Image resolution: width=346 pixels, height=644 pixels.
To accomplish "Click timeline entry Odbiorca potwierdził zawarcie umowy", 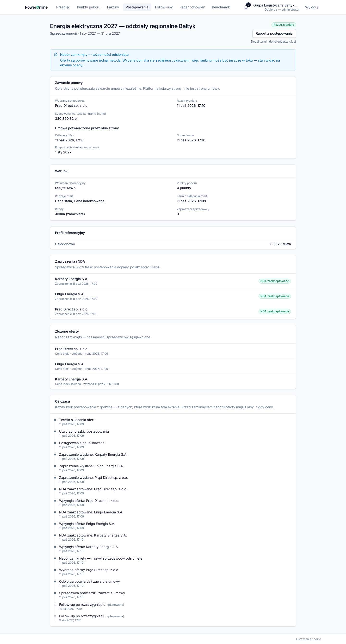I will [x=89, y=581].
